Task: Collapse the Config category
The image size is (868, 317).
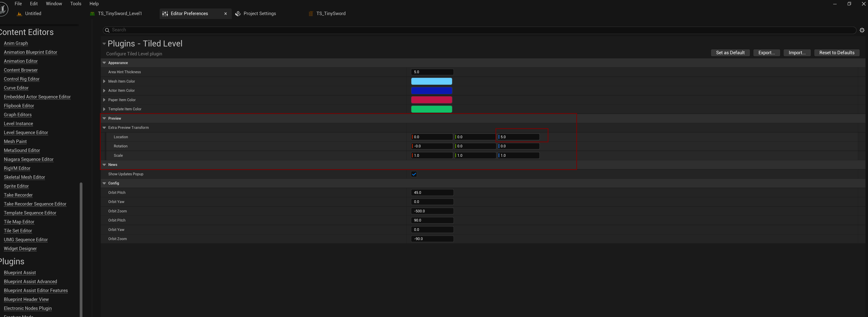Action: (x=104, y=183)
